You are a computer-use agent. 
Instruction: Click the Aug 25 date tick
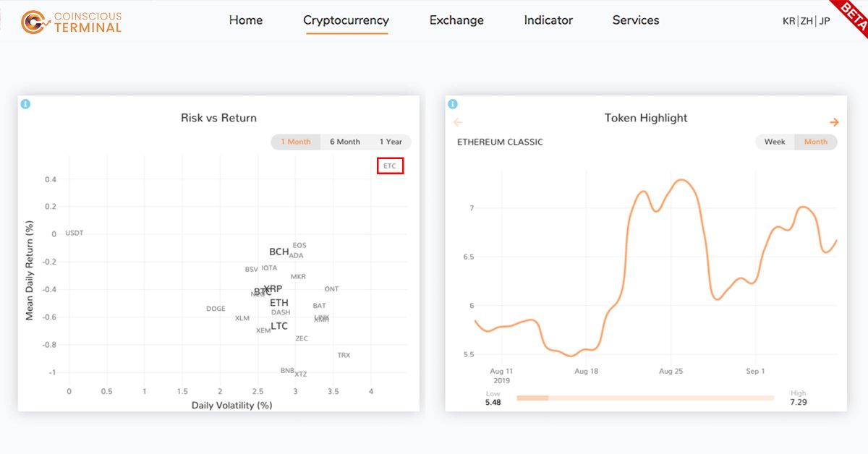click(x=671, y=371)
